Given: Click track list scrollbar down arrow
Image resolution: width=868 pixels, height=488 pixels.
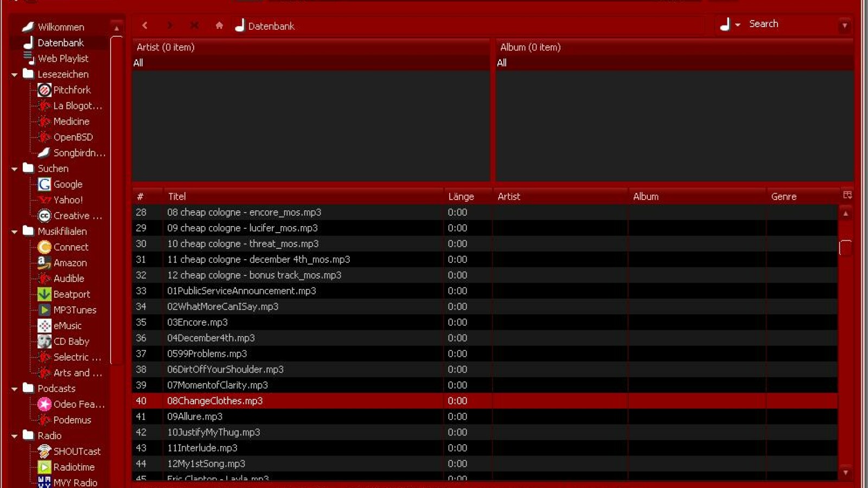Looking at the screenshot, I should [845, 473].
